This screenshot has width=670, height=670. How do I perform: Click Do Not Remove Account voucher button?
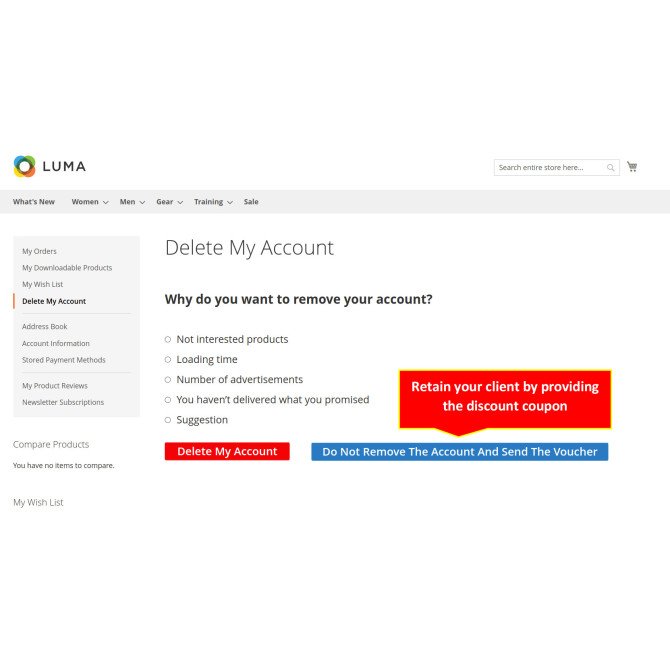click(460, 452)
